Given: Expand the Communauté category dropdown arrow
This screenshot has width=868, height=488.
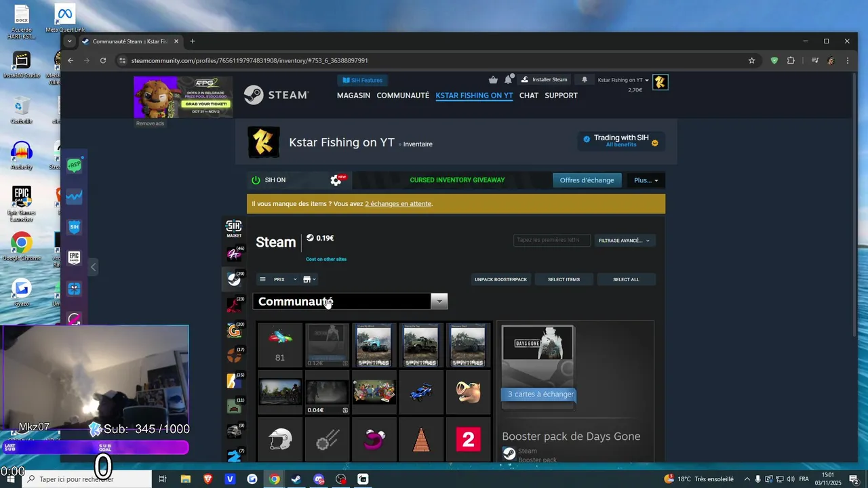Looking at the screenshot, I should (x=439, y=302).
